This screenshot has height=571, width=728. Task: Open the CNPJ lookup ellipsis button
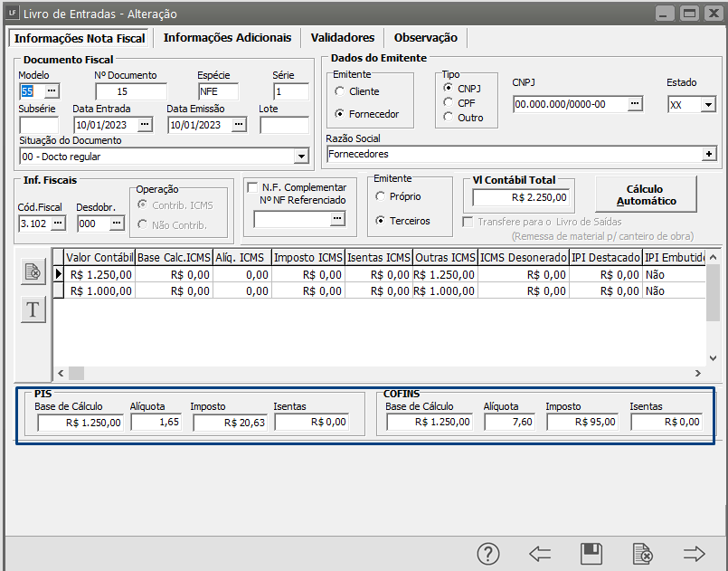click(x=636, y=104)
